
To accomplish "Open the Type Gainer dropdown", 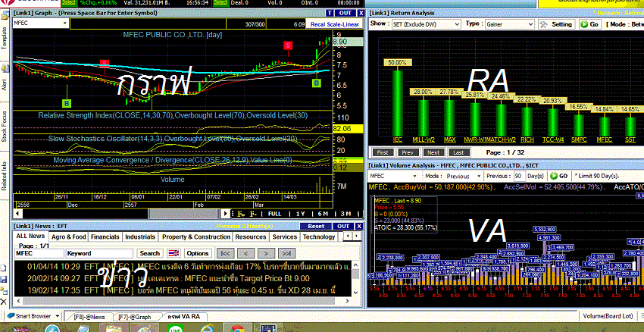I will click(530, 24).
